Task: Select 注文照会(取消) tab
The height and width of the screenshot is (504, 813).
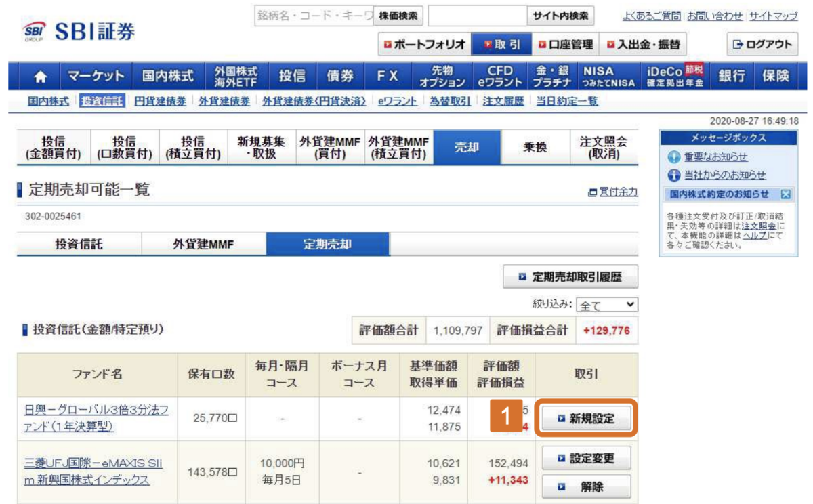Action: pyautogui.click(x=604, y=147)
